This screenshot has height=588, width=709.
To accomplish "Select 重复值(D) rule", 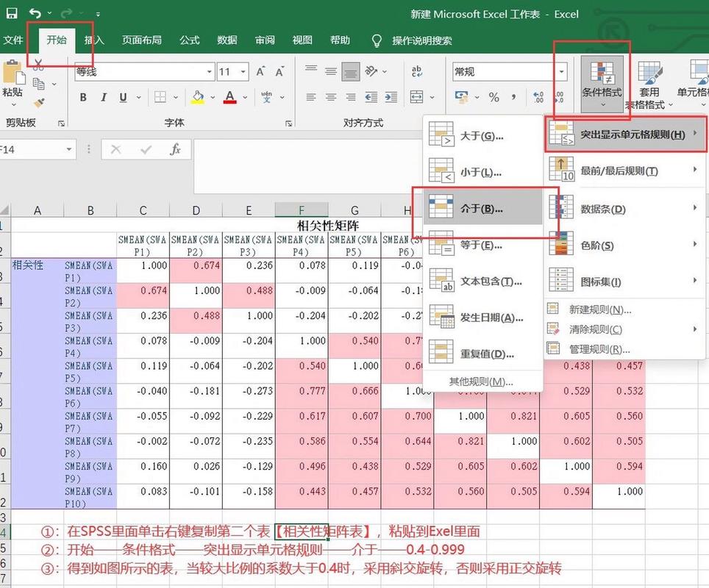I will pyautogui.click(x=482, y=354).
